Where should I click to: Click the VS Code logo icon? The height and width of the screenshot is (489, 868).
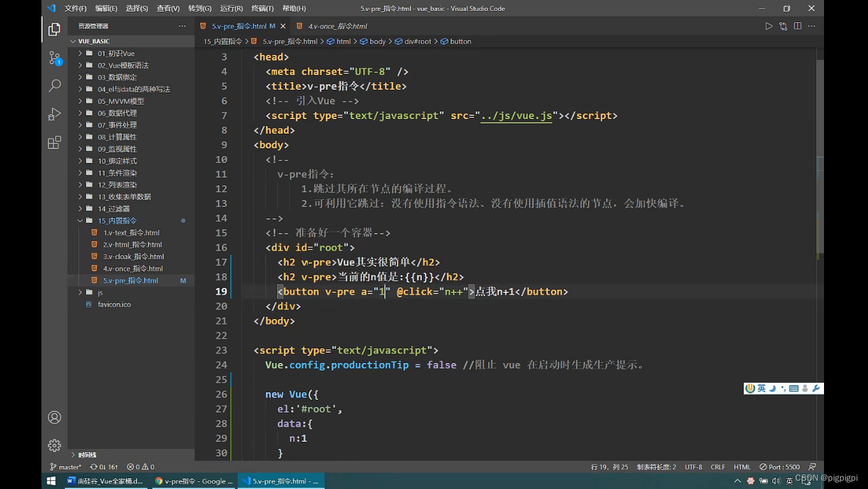coord(52,8)
